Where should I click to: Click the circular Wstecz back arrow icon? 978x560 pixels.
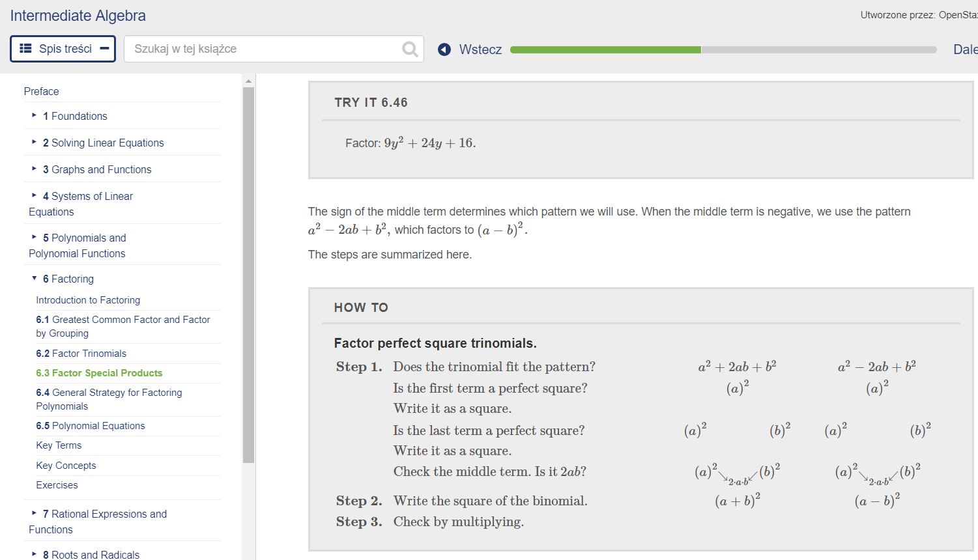click(444, 49)
